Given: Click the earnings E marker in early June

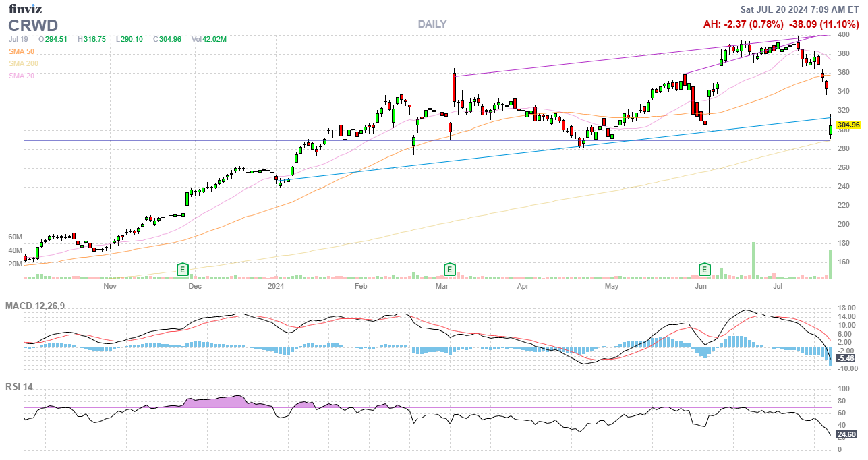Looking at the screenshot, I should 705,270.
